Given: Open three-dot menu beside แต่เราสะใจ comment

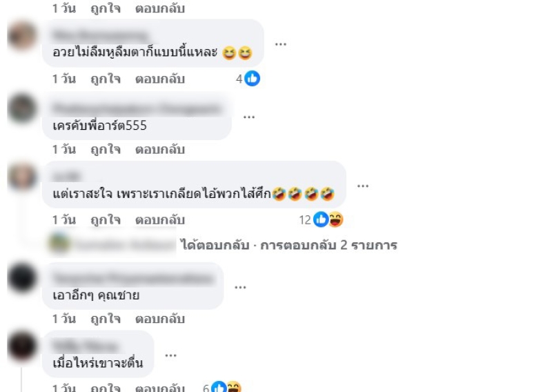Looking at the screenshot, I should point(363,186).
